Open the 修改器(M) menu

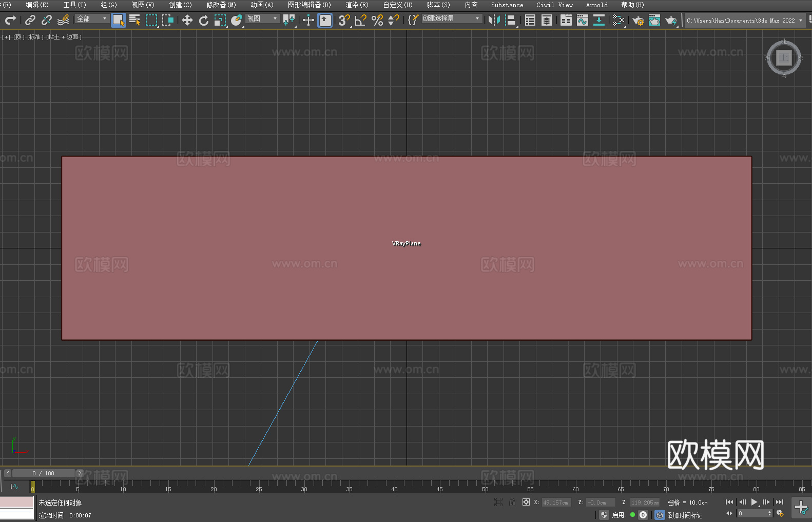click(221, 5)
